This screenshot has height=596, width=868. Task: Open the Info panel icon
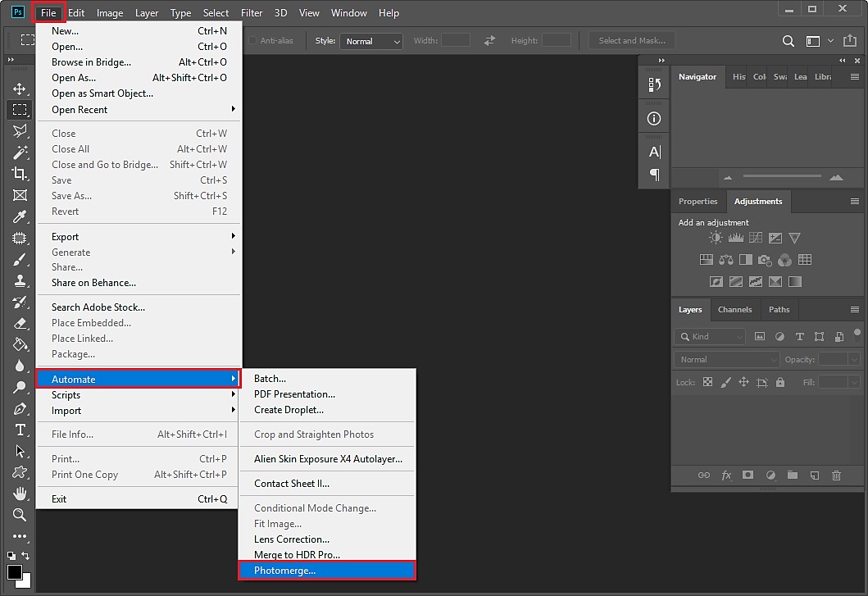point(654,119)
